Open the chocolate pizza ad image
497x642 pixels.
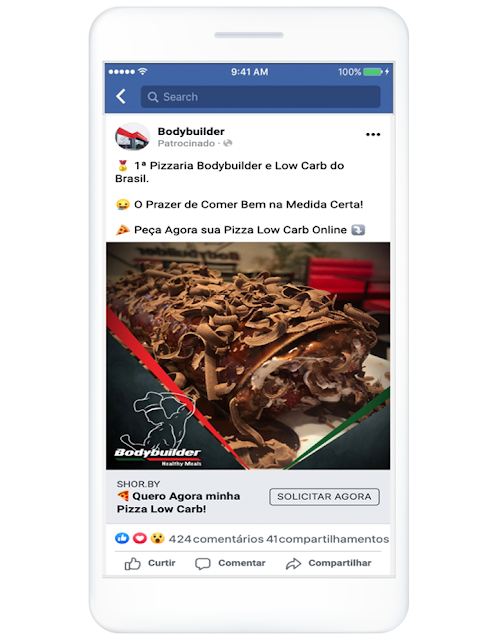click(248, 356)
